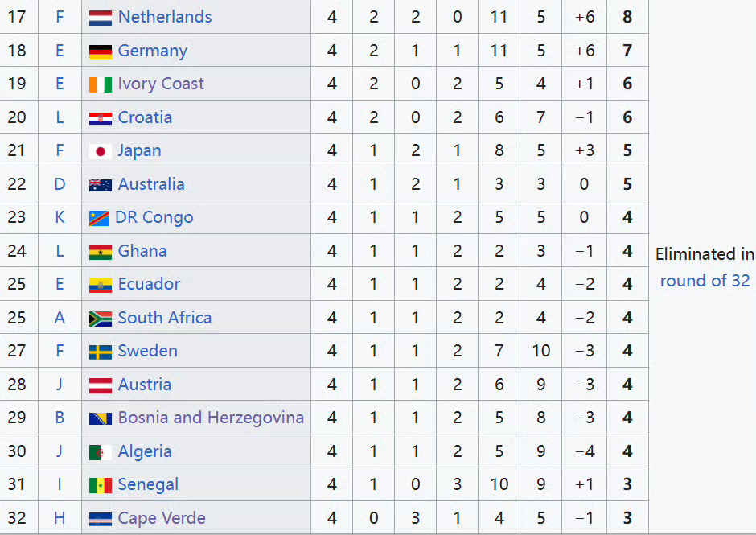Open the Bosnia and Herzegovina link

click(x=211, y=418)
